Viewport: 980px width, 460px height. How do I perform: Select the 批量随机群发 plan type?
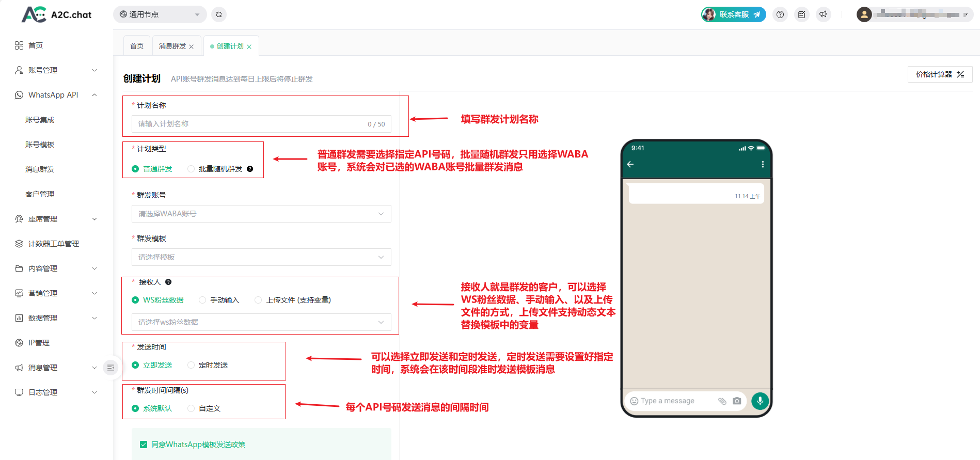[191, 169]
